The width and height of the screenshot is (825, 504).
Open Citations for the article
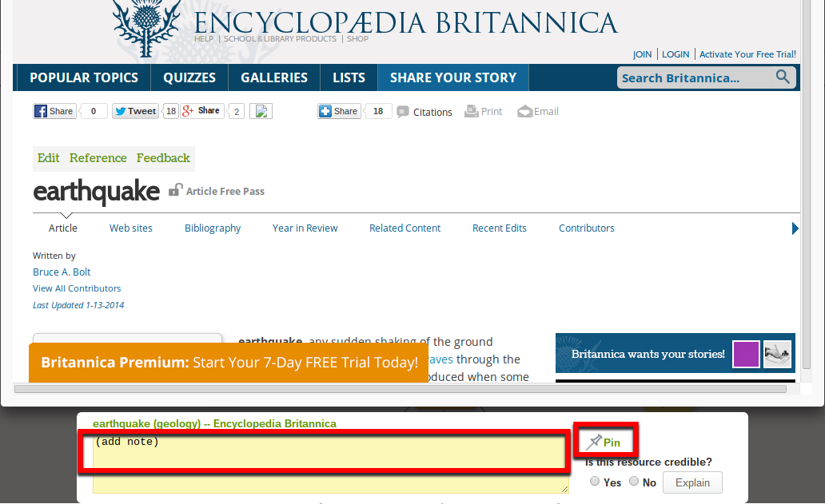point(424,112)
